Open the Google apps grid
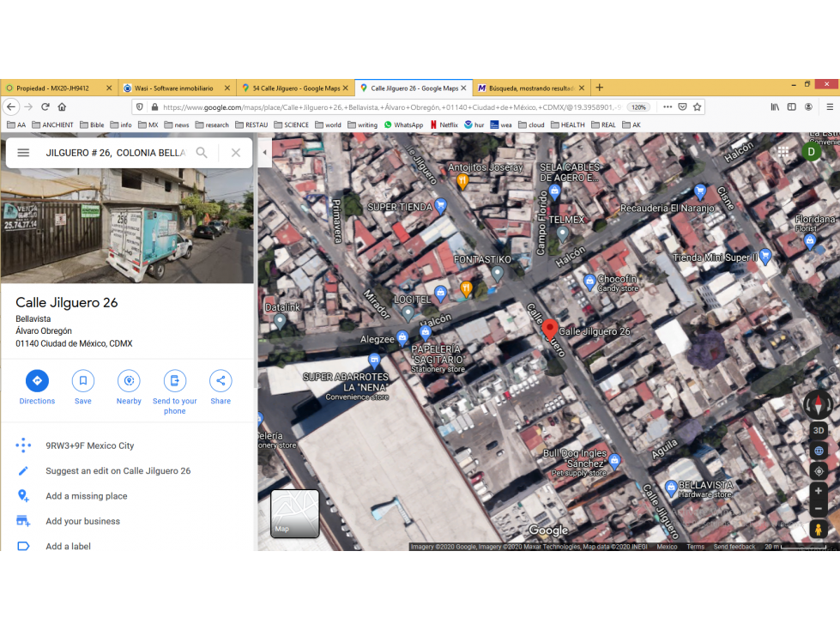 coord(783,152)
